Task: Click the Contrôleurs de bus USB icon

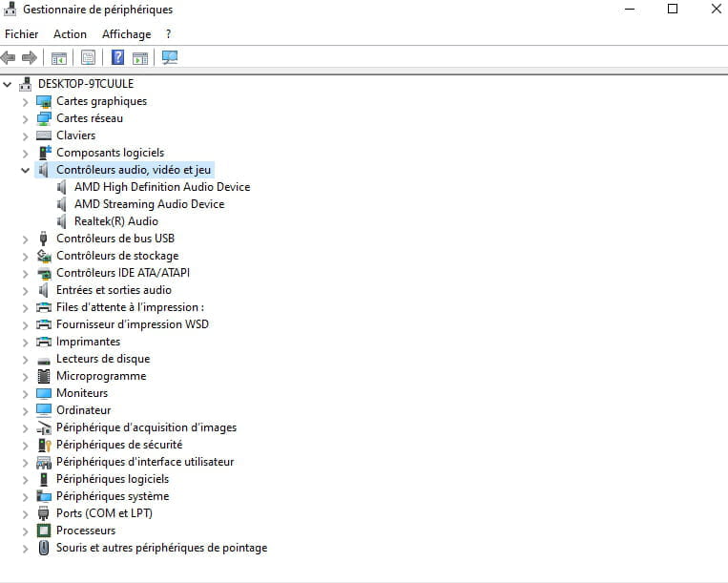Action: point(43,239)
